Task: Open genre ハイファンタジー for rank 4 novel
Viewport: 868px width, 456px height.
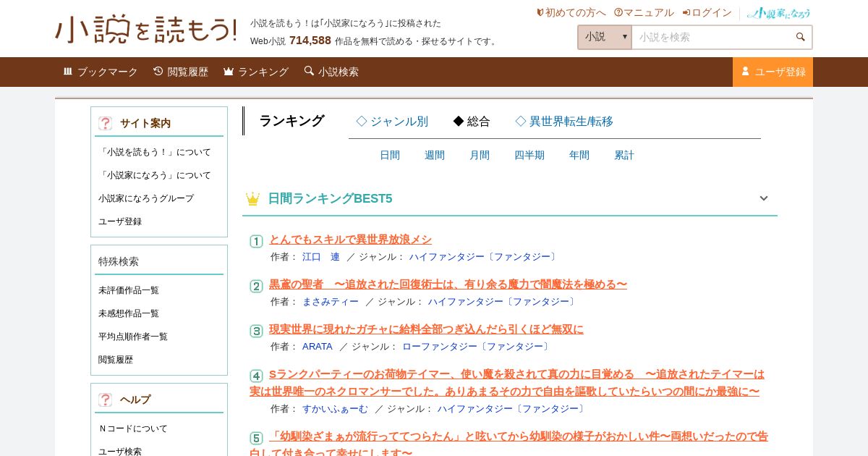Action: pyautogui.click(x=512, y=409)
